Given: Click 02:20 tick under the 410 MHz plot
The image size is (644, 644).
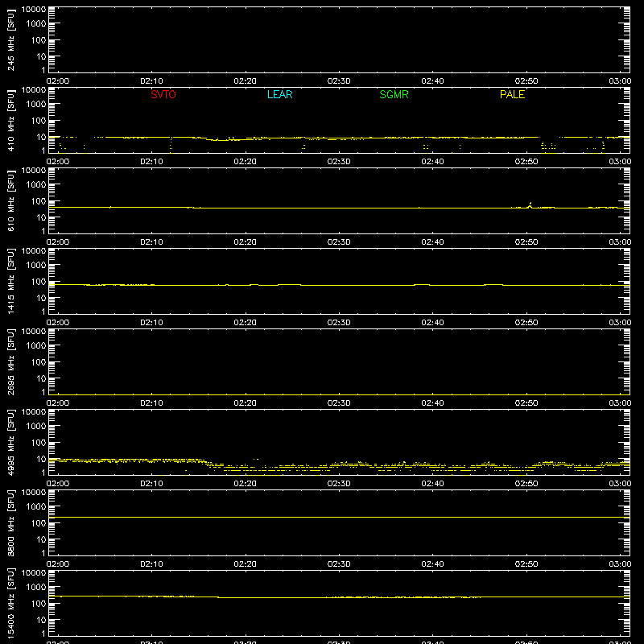Looking at the screenshot, I should click(x=246, y=162).
